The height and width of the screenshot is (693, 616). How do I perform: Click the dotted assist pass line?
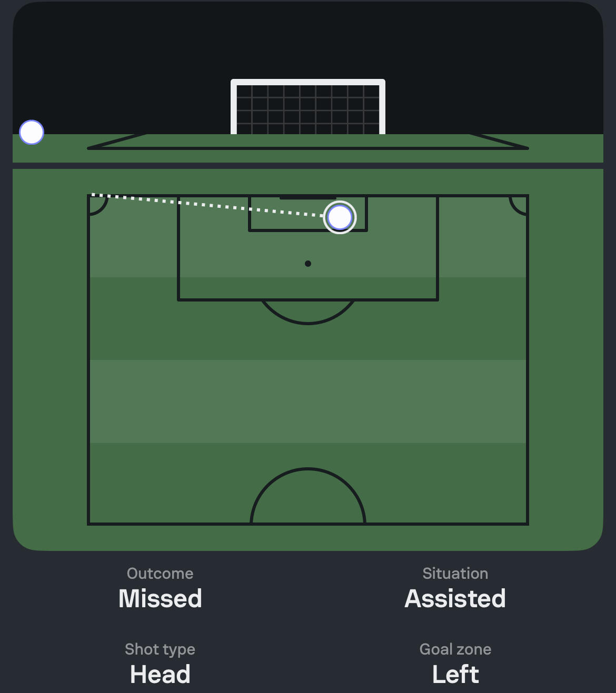coord(211,205)
